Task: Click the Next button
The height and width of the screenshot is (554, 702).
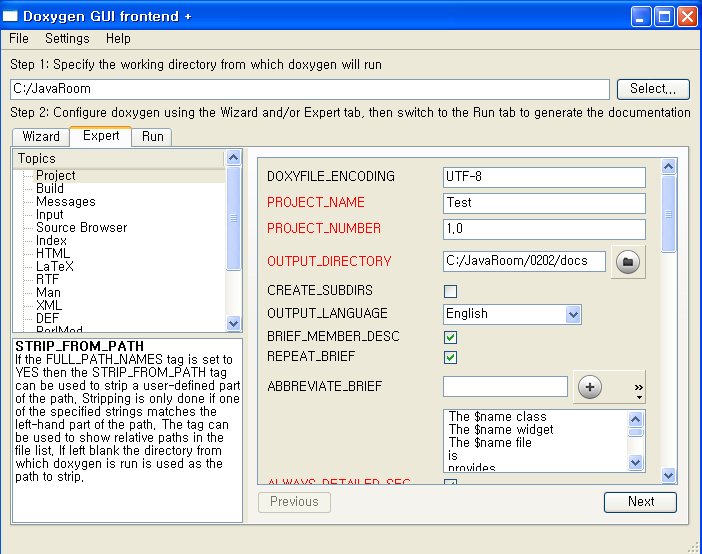Action: 640,502
